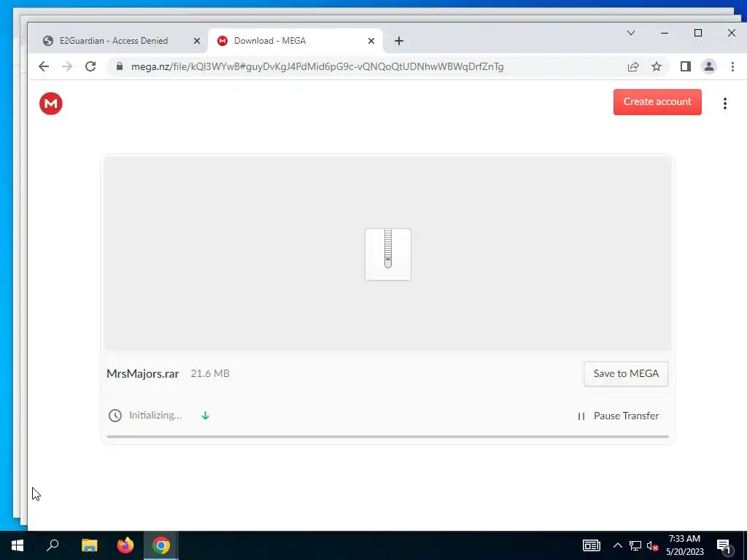Open the Windows Start menu

pyautogui.click(x=18, y=545)
